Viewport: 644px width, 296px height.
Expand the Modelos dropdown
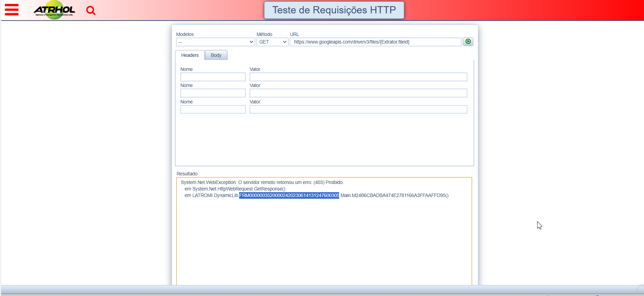215,42
